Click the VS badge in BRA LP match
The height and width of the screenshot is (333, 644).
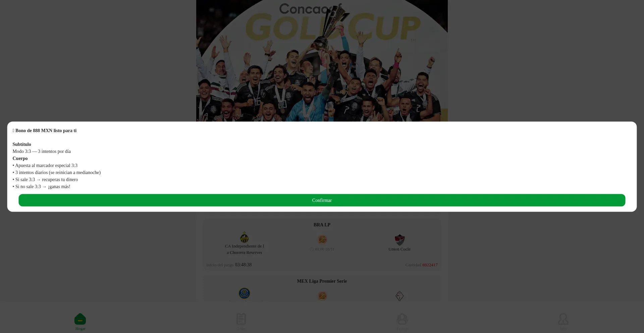click(322, 239)
